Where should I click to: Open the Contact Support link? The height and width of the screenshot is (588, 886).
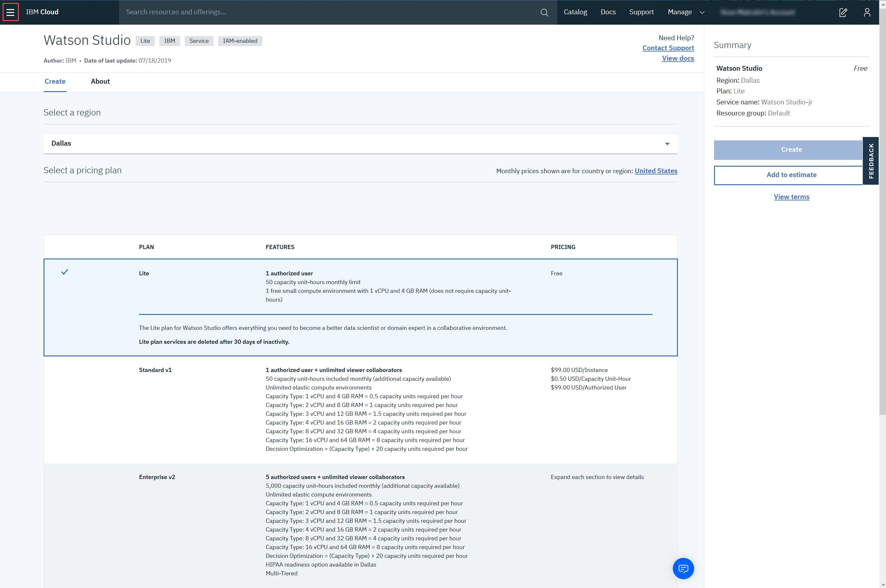tap(668, 48)
